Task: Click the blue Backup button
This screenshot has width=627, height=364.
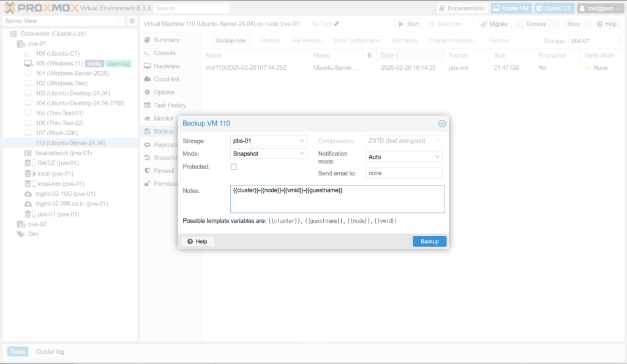Action: click(x=429, y=242)
